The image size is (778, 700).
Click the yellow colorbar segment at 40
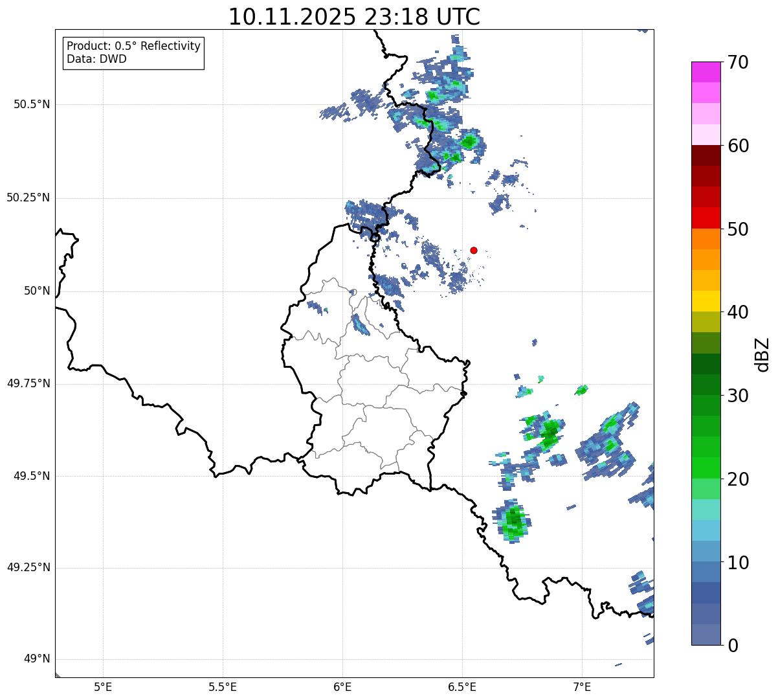click(706, 301)
